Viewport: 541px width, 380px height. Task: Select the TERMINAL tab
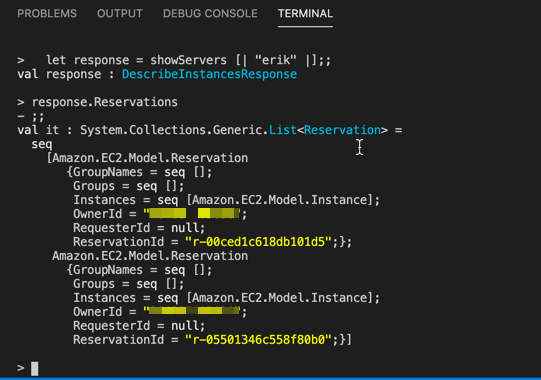click(305, 13)
